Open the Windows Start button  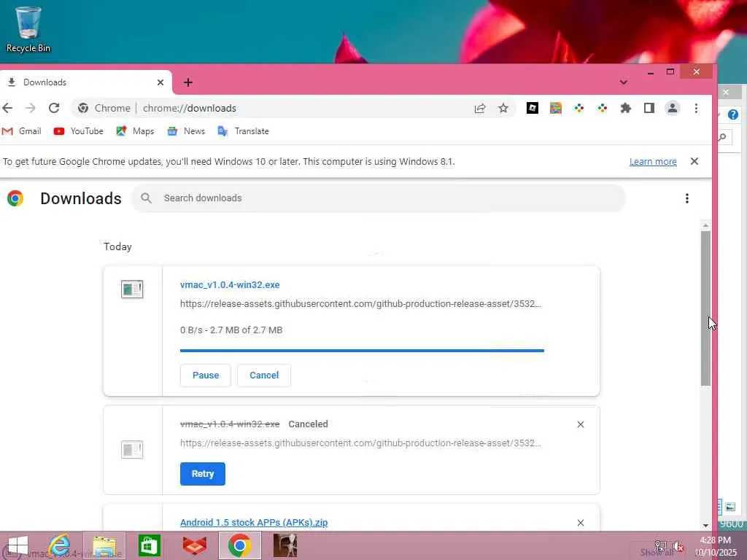tap(18, 545)
